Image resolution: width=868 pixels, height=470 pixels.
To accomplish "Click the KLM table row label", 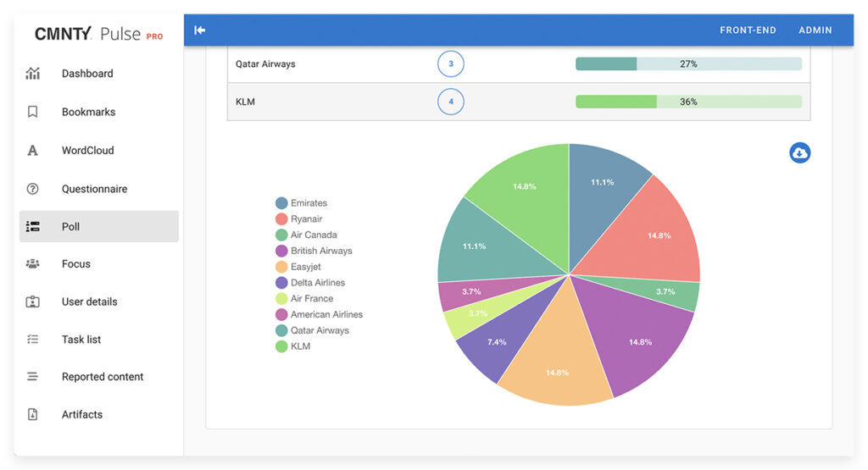I will click(x=245, y=102).
